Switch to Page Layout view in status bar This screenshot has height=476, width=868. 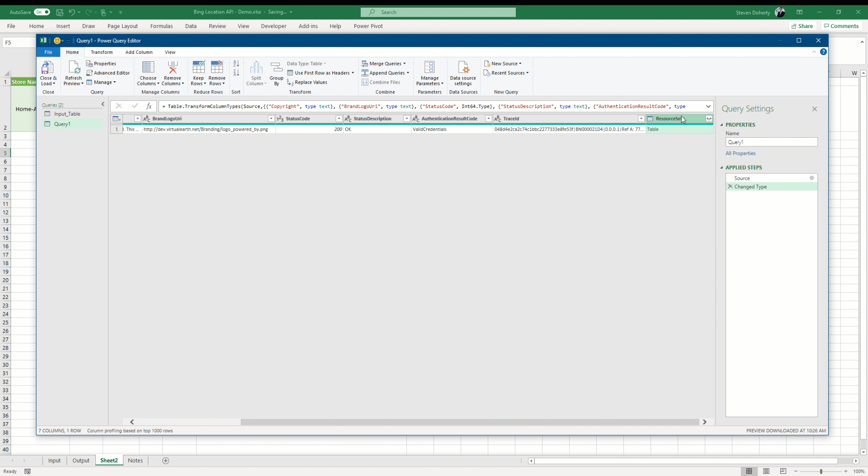click(x=766, y=471)
